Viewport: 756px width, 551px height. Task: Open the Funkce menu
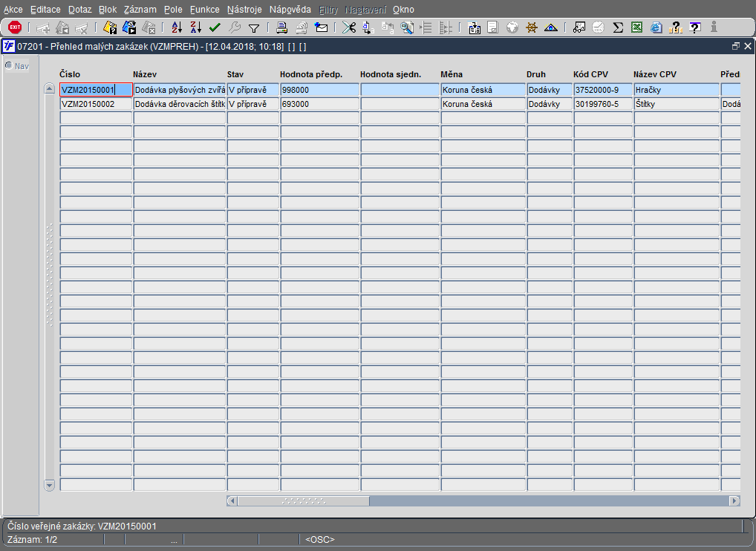point(204,10)
